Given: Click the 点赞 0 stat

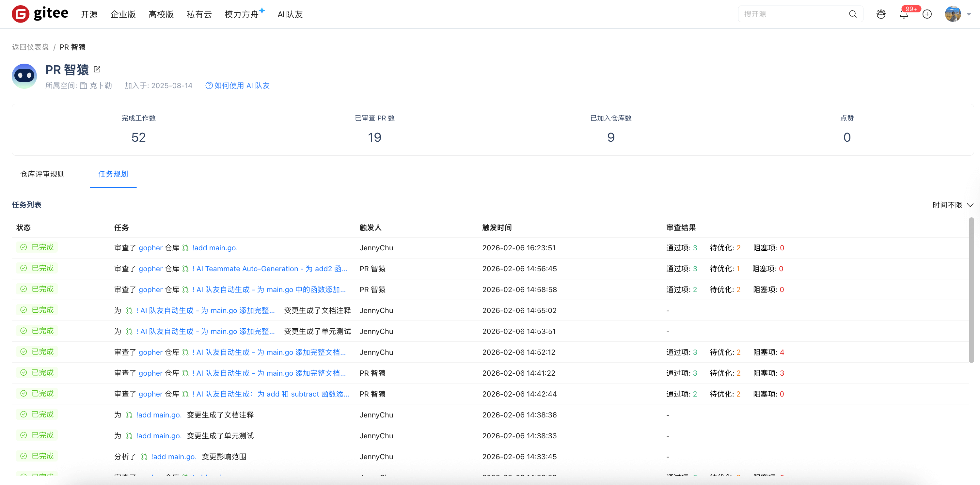Looking at the screenshot, I should [x=847, y=130].
